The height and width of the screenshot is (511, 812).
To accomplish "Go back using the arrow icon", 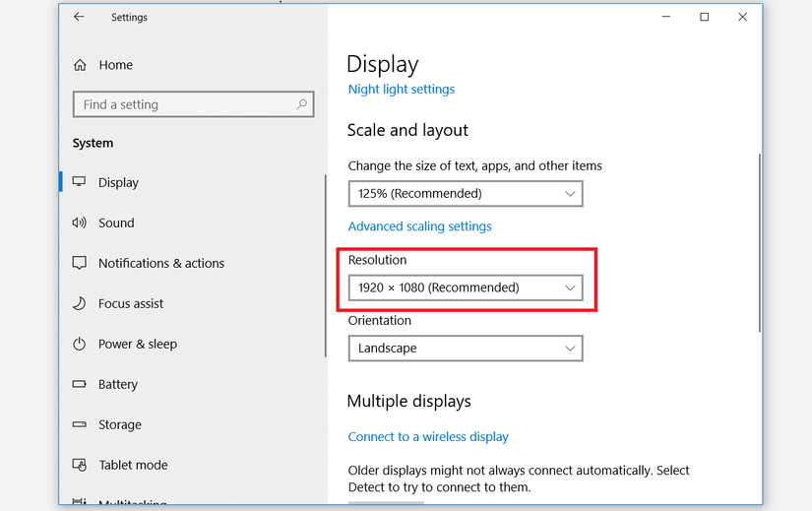I will pyautogui.click(x=79, y=17).
